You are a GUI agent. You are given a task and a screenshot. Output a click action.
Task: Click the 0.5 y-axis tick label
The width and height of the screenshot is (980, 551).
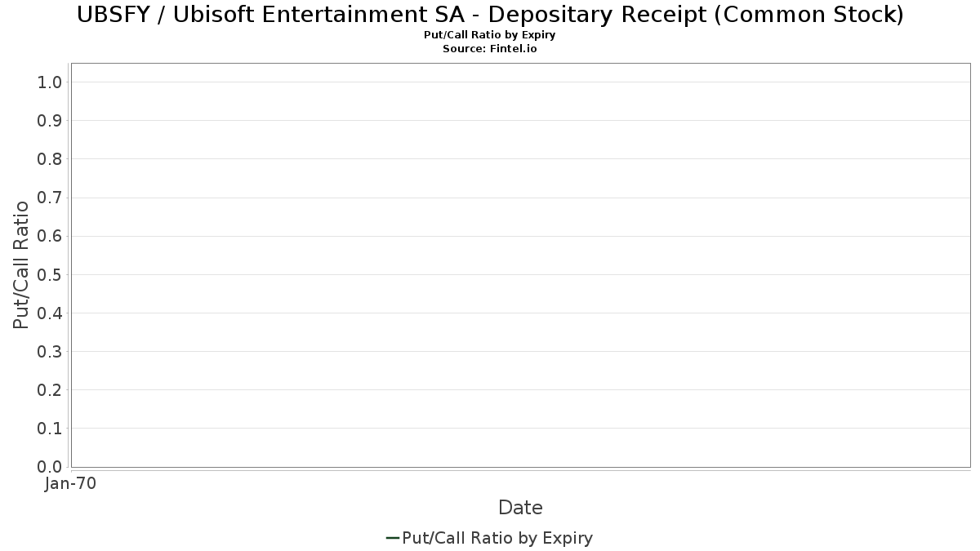click(50, 274)
